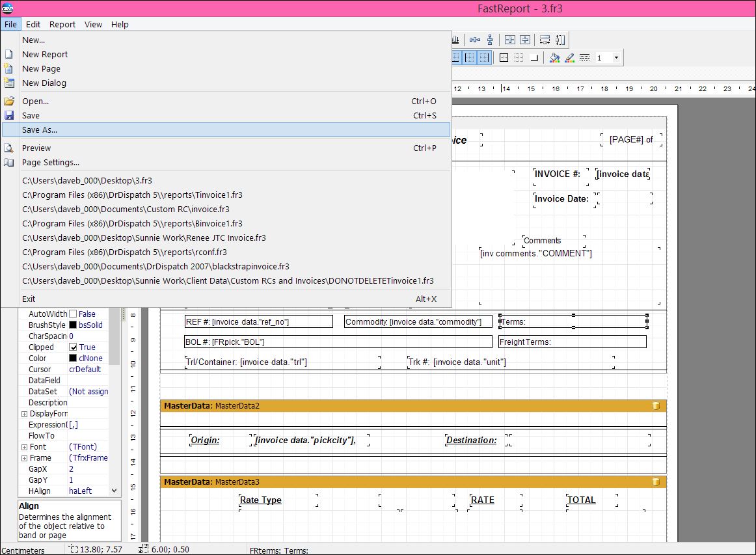Open the Help menu
756x555 pixels.
coord(120,24)
